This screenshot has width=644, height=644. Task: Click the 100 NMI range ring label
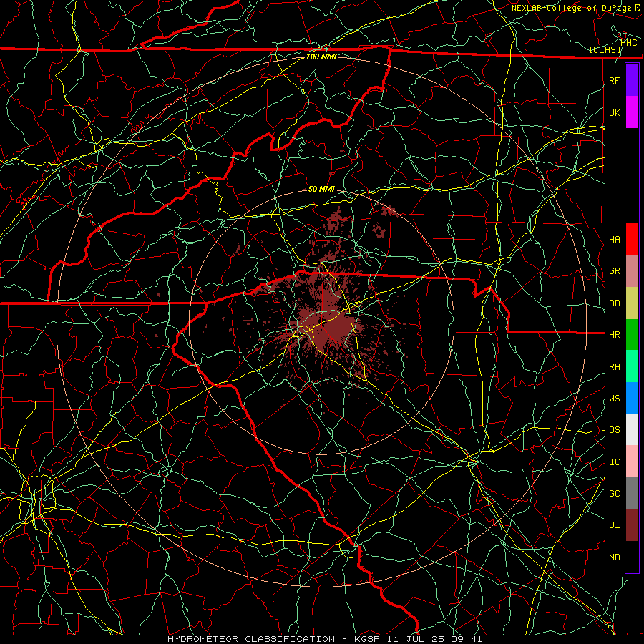321,57
